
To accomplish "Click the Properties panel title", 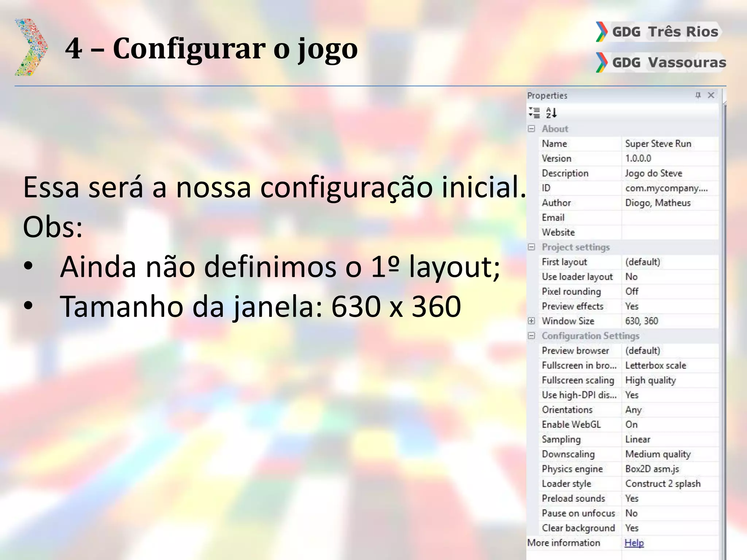I will click(547, 96).
